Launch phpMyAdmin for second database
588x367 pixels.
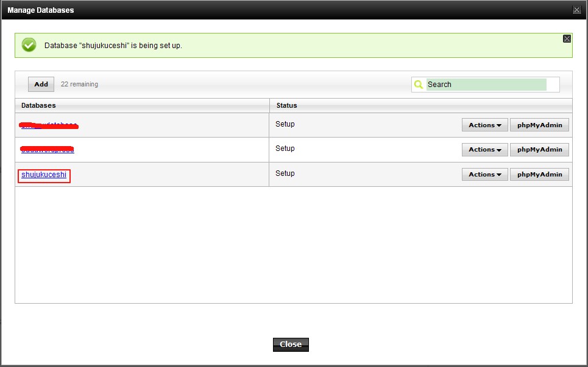click(x=539, y=150)
